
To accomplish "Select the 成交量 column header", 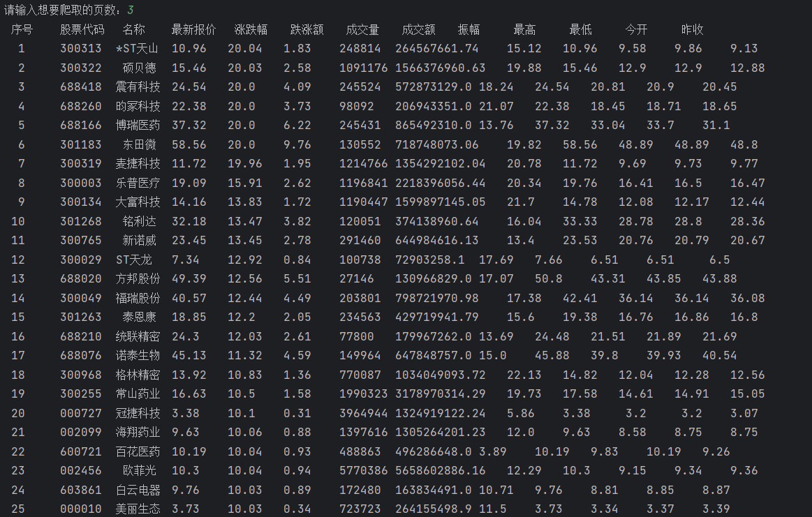I will tap(362, 29).
